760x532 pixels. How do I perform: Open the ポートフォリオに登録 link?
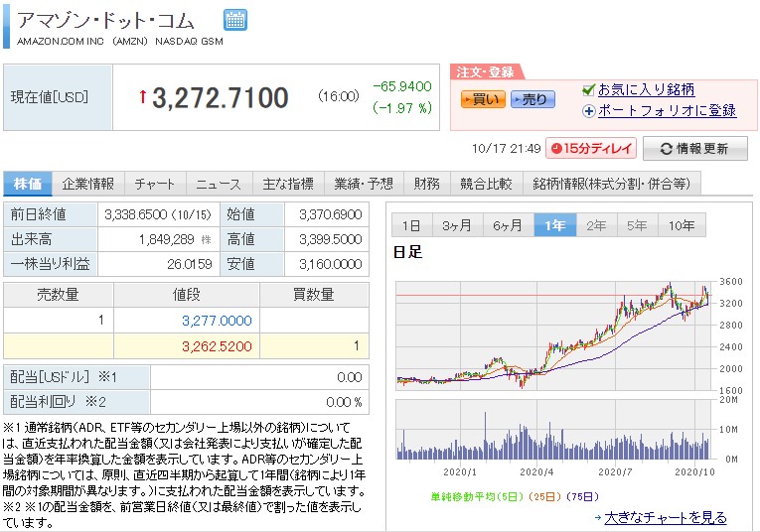667,110
